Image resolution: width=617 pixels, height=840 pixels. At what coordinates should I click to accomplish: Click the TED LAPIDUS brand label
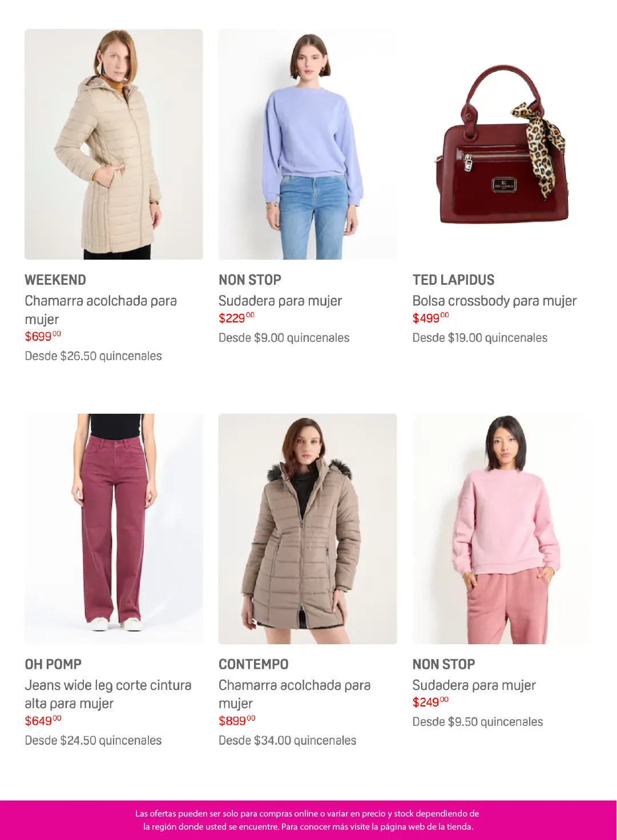[454, 280]
